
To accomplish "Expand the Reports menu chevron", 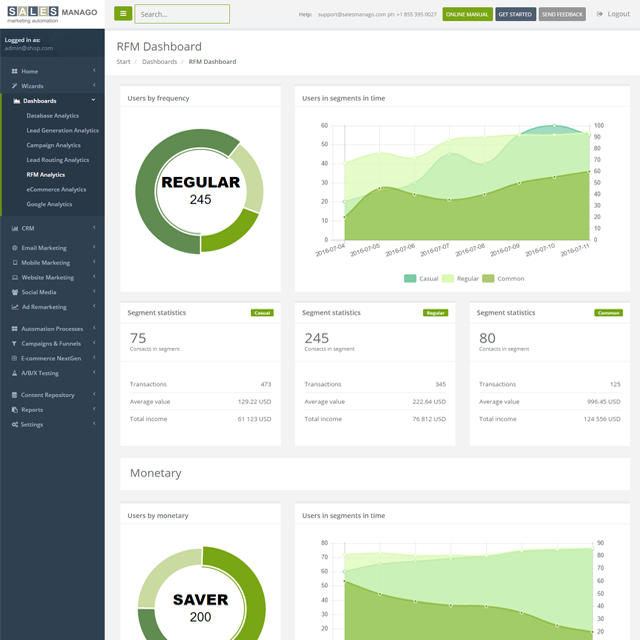I will 94,409.
